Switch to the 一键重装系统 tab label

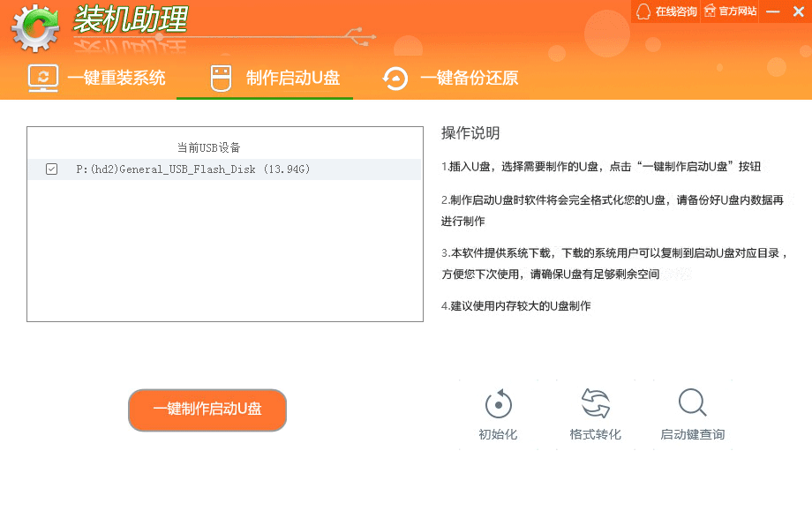[x=117, y=78]
